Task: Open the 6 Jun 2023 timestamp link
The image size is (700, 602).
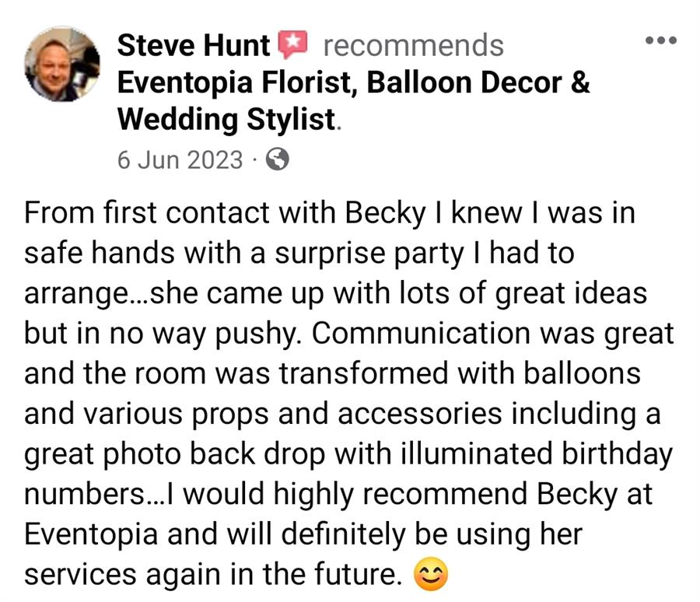Action: (x=180, y=160)
